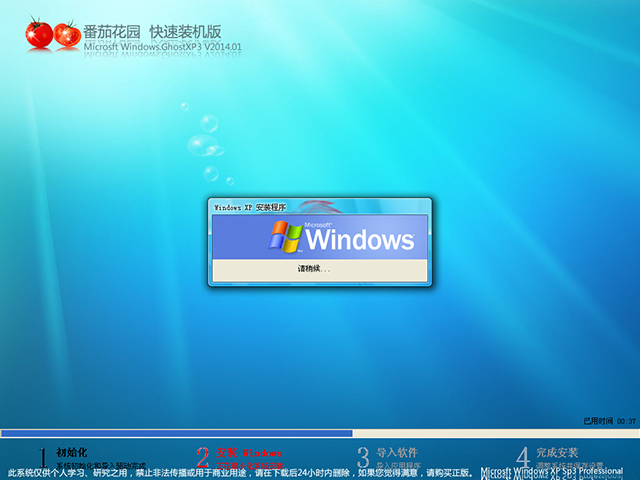640x480 pixels.
Task: Click the Windows XP SP3 Professional text
Action: point(558,472)
